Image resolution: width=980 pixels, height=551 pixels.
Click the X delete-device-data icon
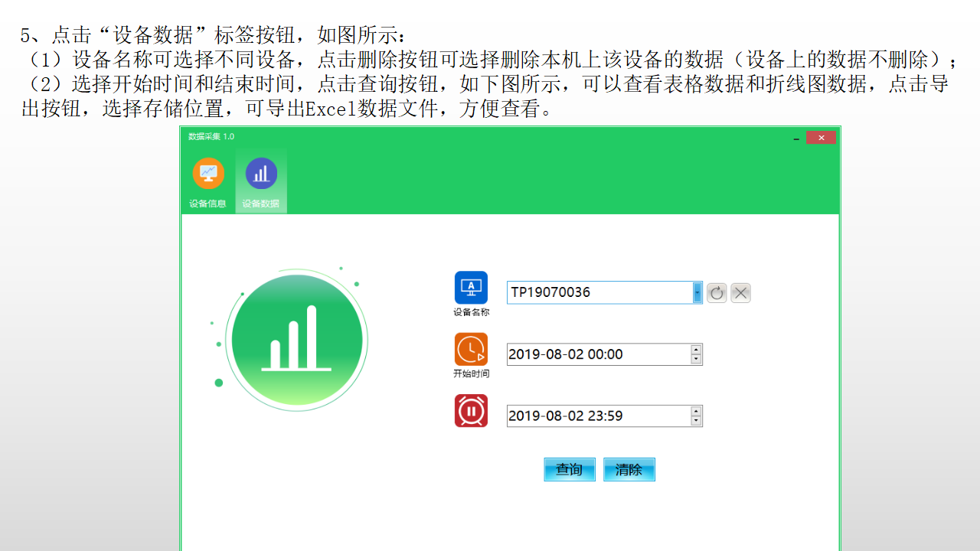pos(740,293)
